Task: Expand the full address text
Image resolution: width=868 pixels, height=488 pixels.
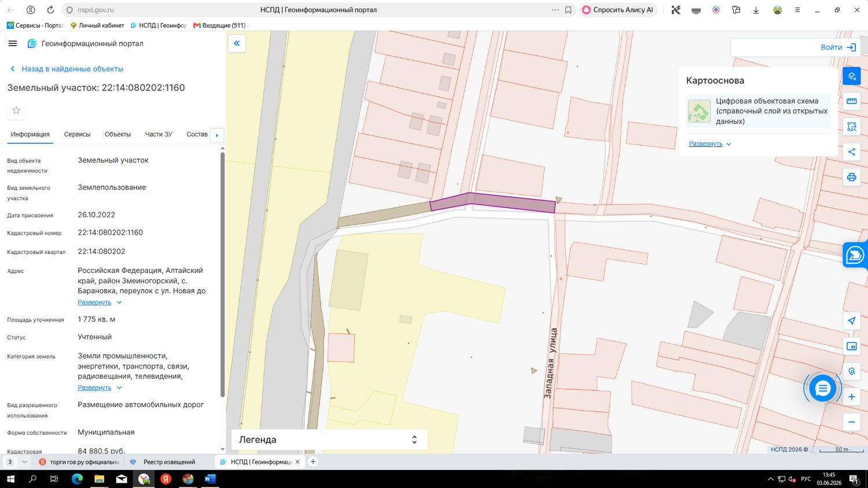Action: [x=100, y=302]
